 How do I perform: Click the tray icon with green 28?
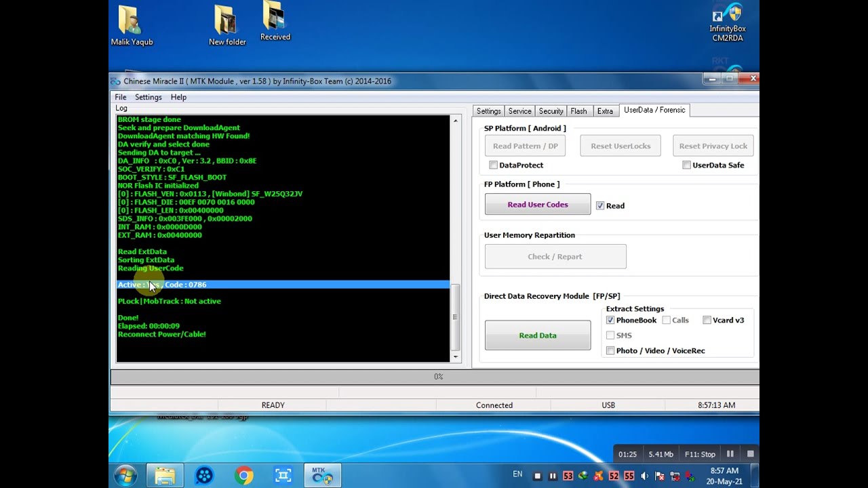[690, 476]
